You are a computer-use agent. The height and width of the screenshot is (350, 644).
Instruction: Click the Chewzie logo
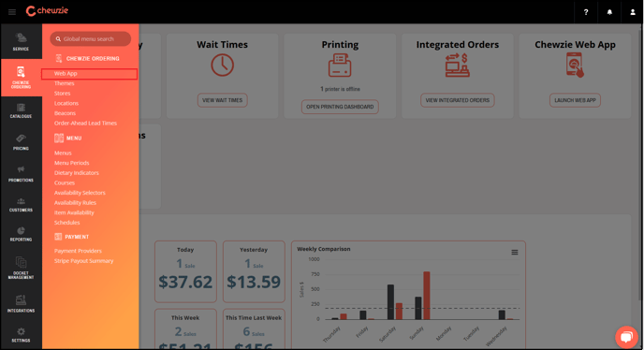point(47,11)
